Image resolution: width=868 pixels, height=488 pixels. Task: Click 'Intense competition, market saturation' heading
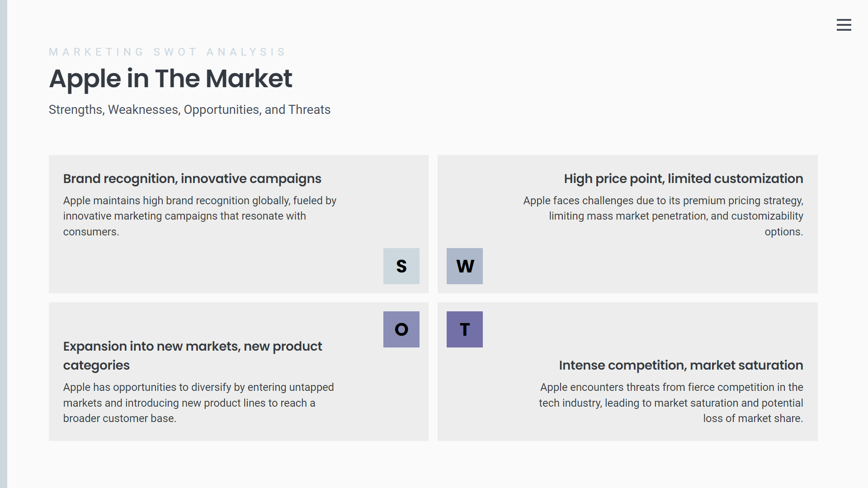tap(681, 366)
